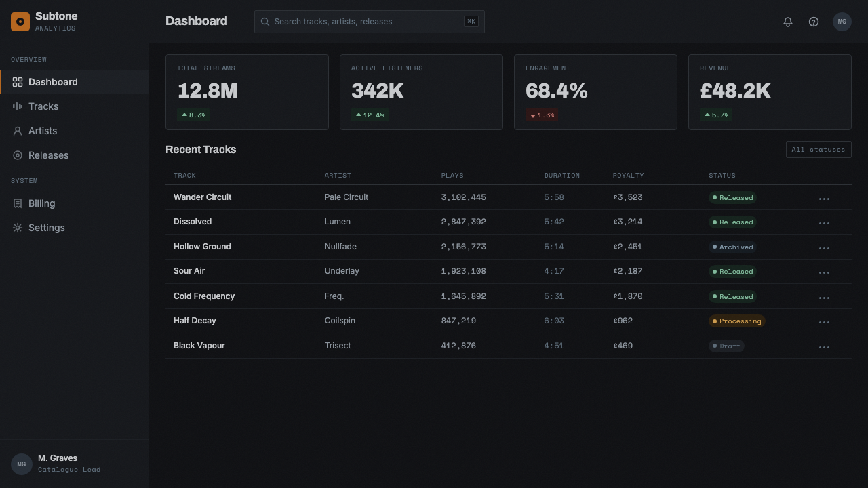
Task: Open more options for Sour Air
Action: tap(824, 272)
